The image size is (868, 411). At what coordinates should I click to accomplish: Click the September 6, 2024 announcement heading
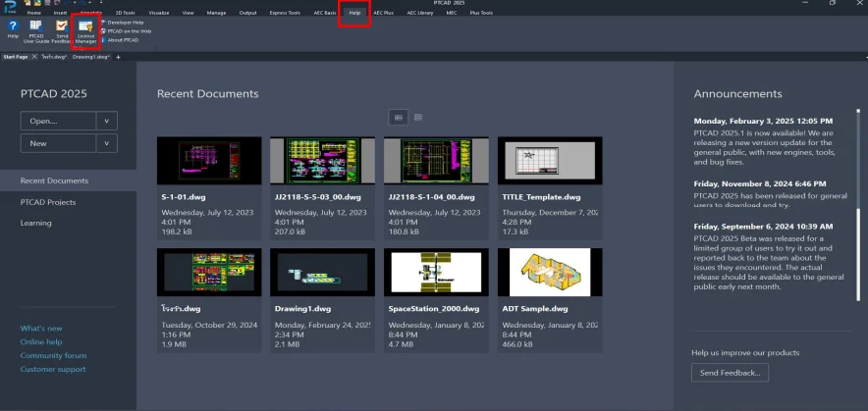[763, 227]
